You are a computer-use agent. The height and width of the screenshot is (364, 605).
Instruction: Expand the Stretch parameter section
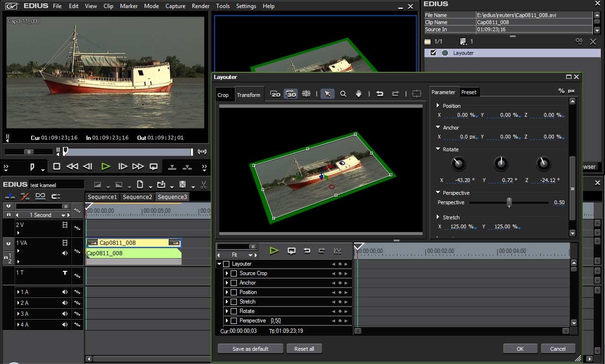point(438,217)
